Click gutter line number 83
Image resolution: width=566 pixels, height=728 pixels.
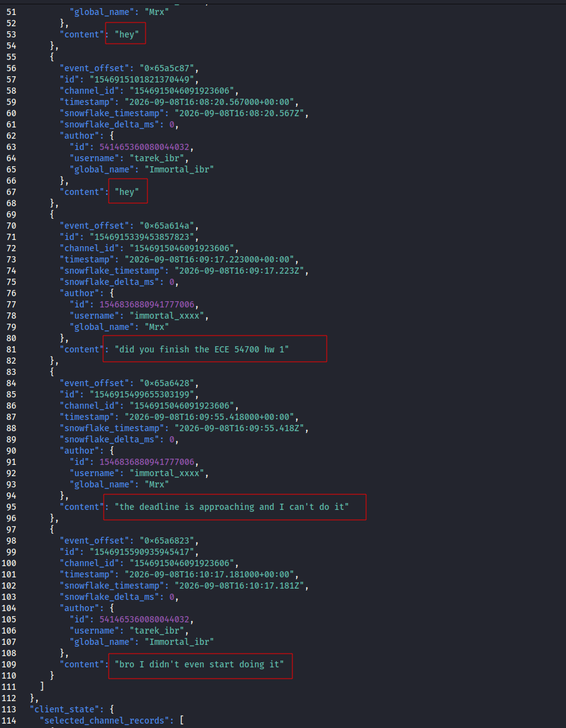(x=11, y=372)
